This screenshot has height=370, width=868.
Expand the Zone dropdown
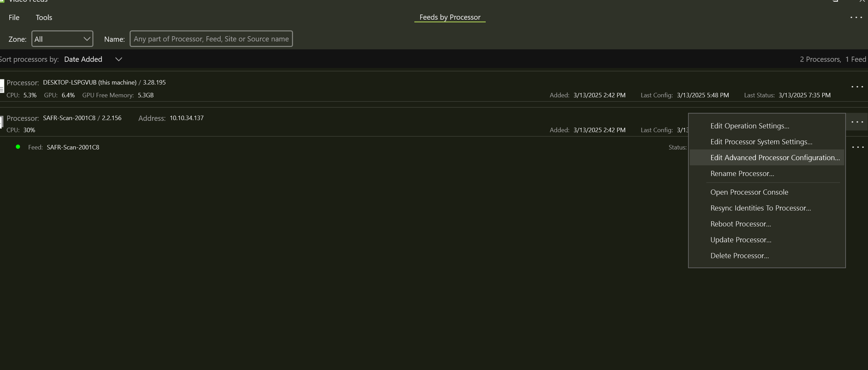pyautogui.click(x=62, y=39)
